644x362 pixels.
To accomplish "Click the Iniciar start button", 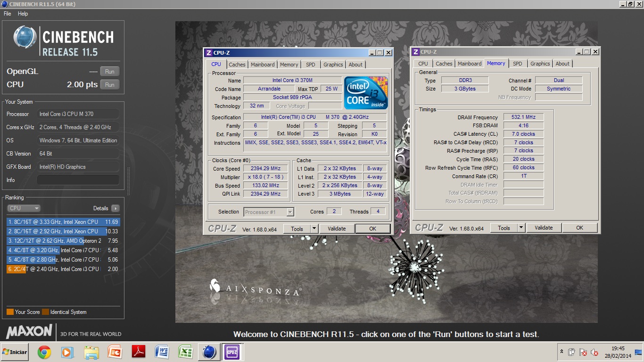I will (15, 352).
